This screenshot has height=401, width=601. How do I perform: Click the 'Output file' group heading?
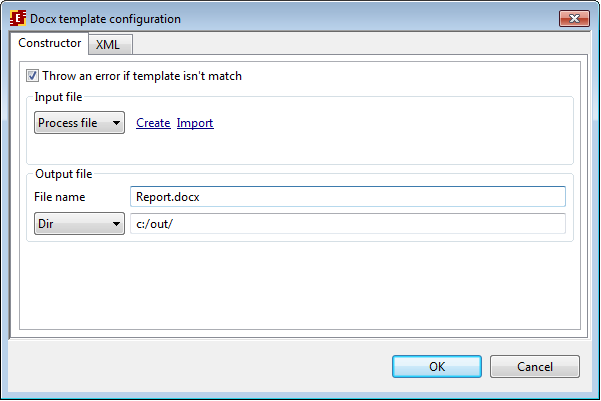pos(63,173)
